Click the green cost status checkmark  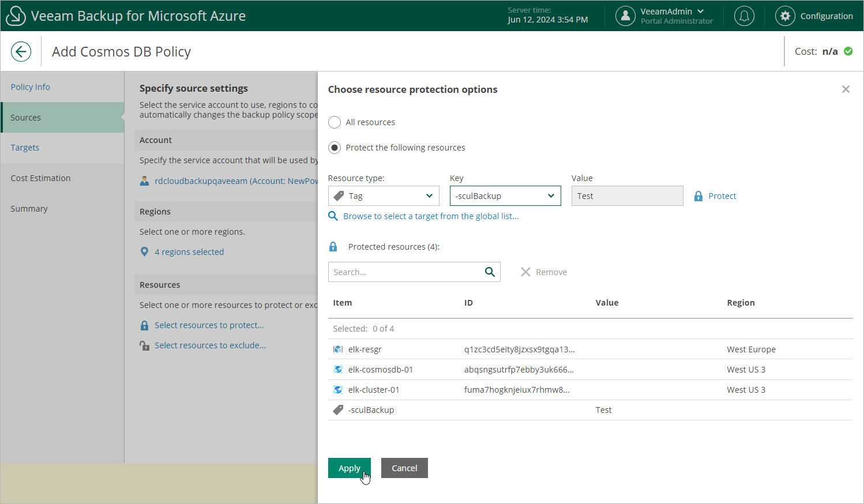point(848,51)
